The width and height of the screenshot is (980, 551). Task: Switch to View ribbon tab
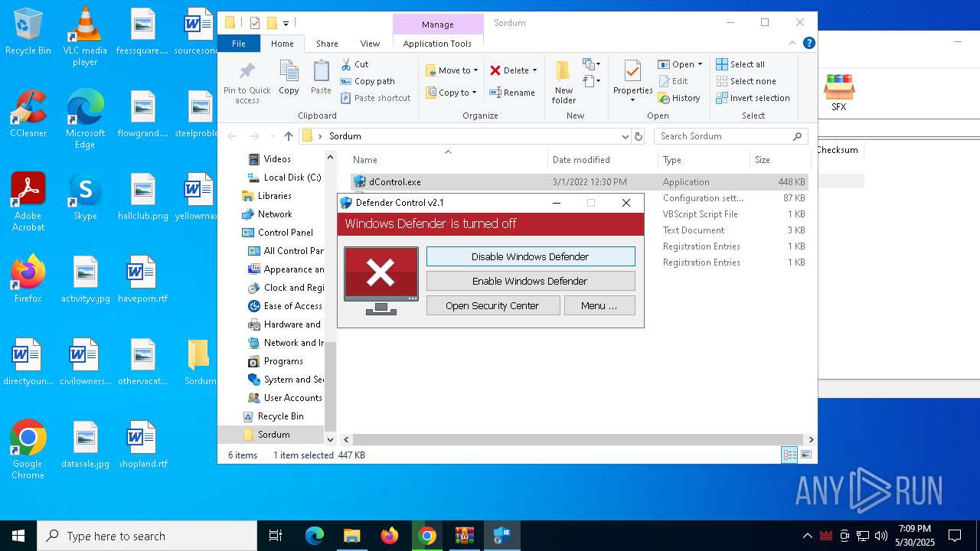[x=370, y=44]
